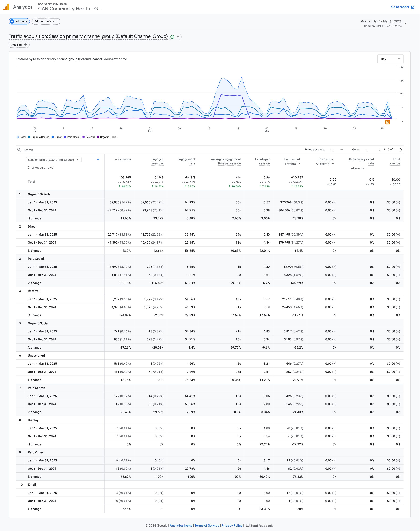Click the Go to report external link icon

click(x=413, y=7)
